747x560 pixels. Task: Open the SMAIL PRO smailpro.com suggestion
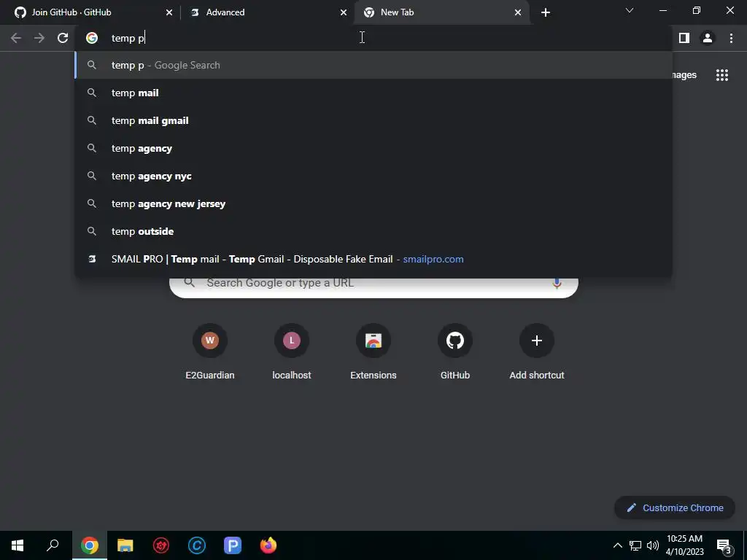click(373, 259)
